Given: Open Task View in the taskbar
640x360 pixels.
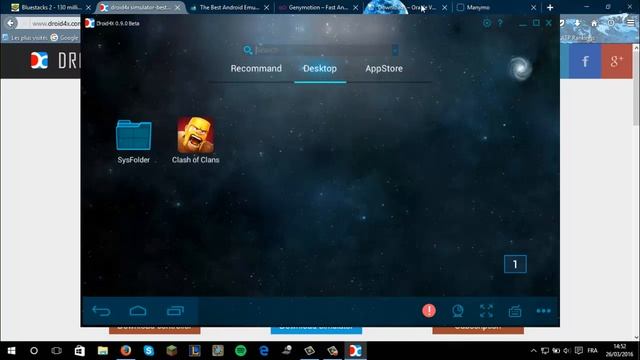Looking at the screenshot, I should (56, 351).
